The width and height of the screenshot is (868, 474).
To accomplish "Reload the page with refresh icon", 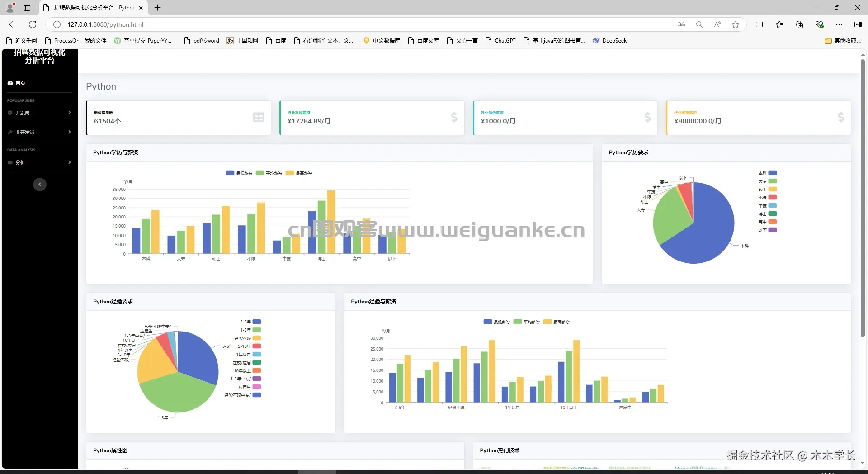I will [x=33, y=24].
